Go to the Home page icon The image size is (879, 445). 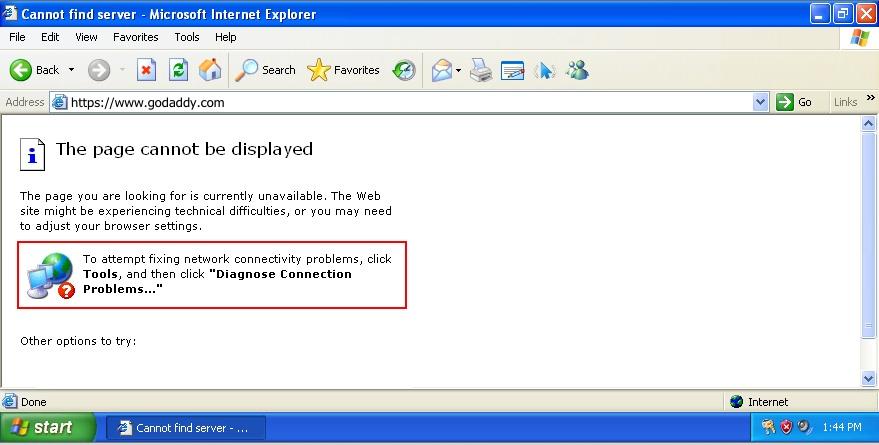tap(210, 70)
